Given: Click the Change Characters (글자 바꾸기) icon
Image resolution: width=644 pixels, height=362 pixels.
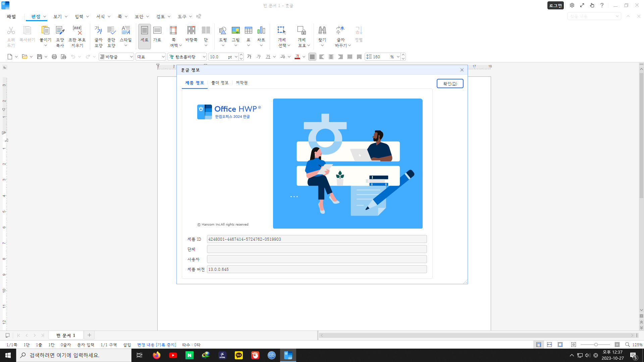Looking at the screenshot, I should (x=340, y=31).
